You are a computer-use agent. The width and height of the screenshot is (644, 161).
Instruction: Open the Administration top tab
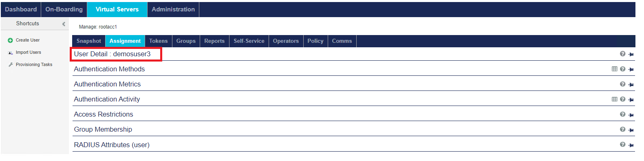pyautogui.click(x=173, y=9)
